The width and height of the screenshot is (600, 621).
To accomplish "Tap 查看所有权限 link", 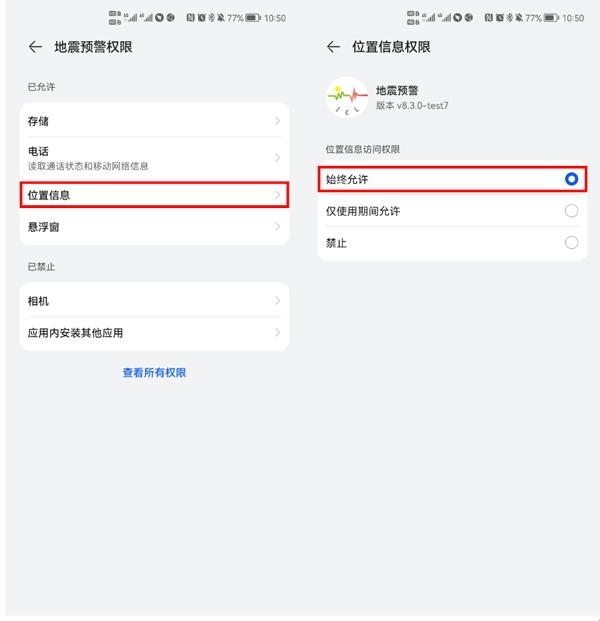I will click(x=154, y=373).
